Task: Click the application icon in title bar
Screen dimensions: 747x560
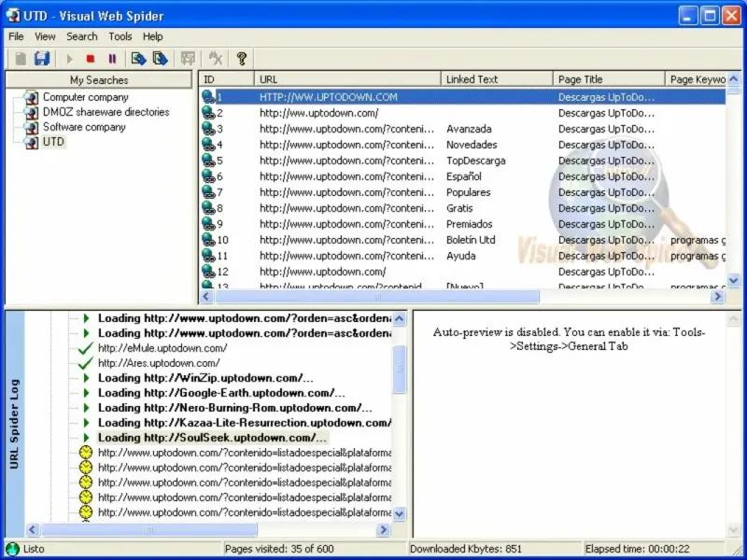Action: point(13,16)
